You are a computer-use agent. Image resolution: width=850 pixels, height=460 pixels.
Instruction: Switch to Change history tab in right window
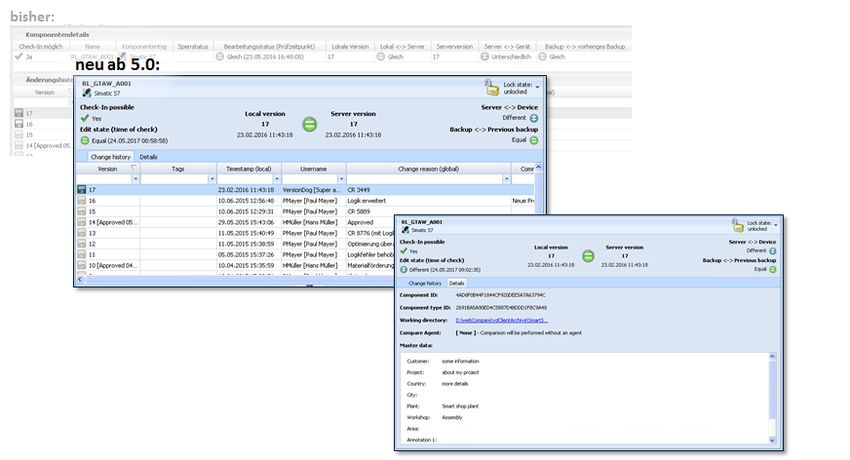pos(425,283)
